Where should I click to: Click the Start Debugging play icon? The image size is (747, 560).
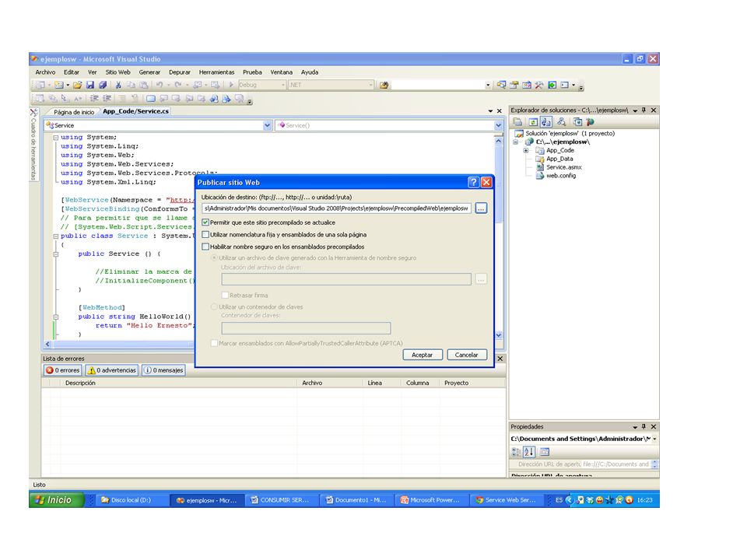click(231, 85)
